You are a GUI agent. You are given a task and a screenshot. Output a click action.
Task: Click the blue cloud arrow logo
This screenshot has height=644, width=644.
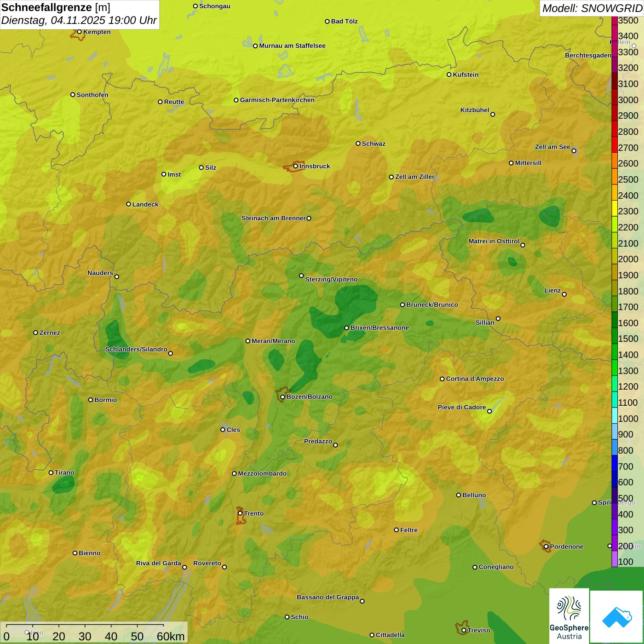[617, 617]
